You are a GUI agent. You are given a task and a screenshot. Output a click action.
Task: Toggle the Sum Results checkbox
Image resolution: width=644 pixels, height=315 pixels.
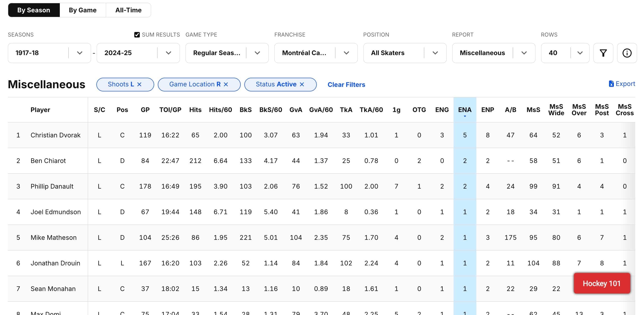(x=137, y=35)
